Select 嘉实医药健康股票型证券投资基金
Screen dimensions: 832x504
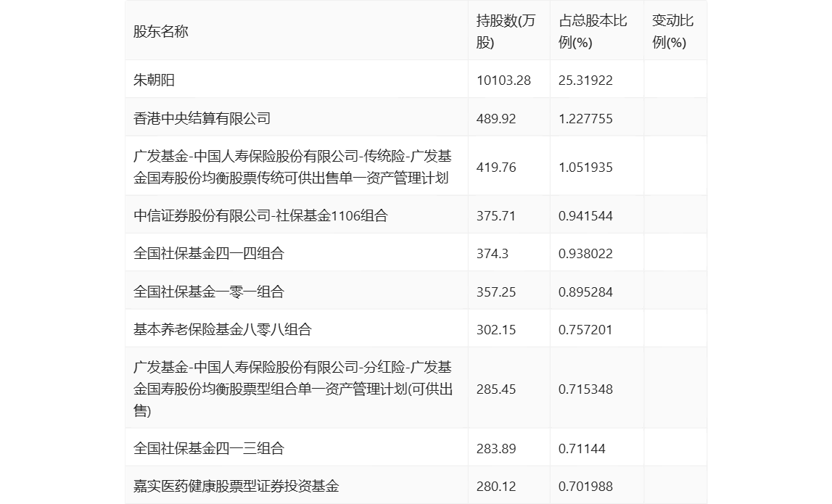(x=236, y=486)
